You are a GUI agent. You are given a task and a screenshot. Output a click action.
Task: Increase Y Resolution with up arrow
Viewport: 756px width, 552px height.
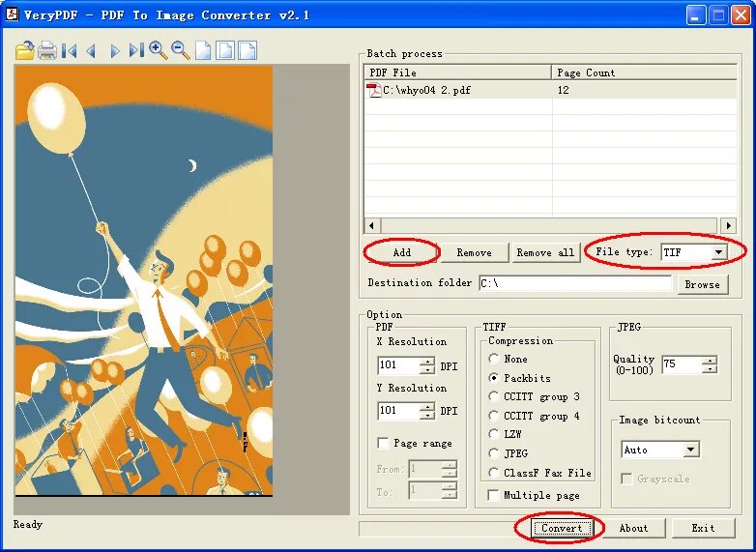[426, 406]
